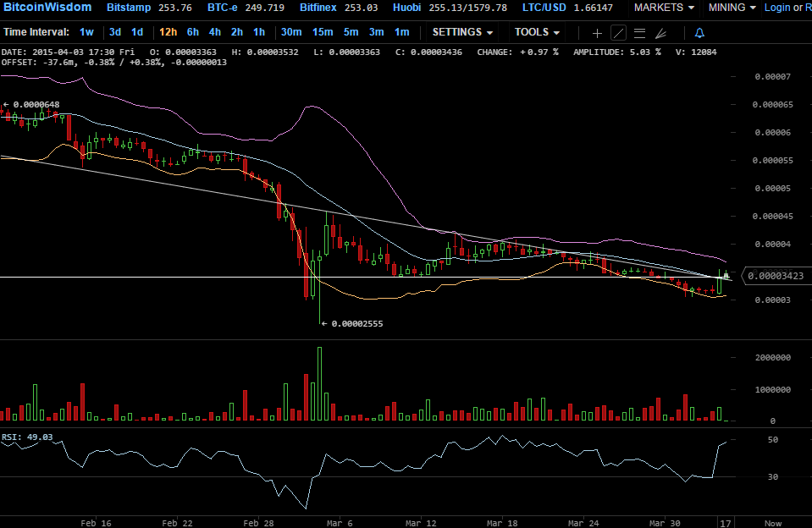Expand the MARKETS menu
This screenshot has width=812, height=528.
click(x=664, y=8)
